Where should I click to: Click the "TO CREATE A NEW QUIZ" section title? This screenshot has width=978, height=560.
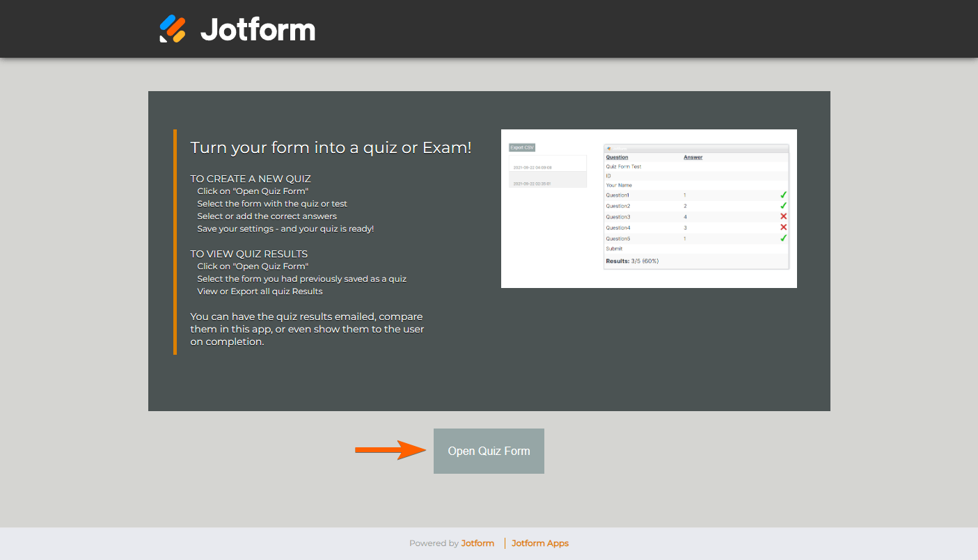(x=251, y=179)
